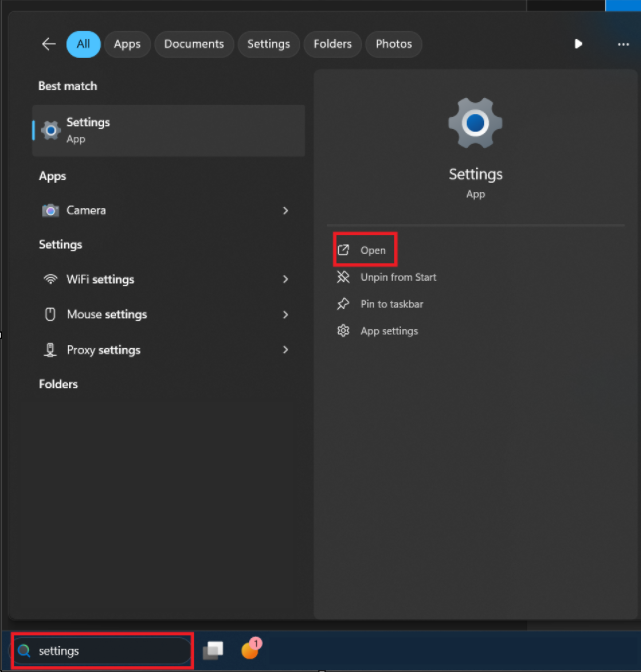Click the unpin icon beside Unpin from Start
The width and height of the screenshot is (641, 672).
click(x=343, y=277)
